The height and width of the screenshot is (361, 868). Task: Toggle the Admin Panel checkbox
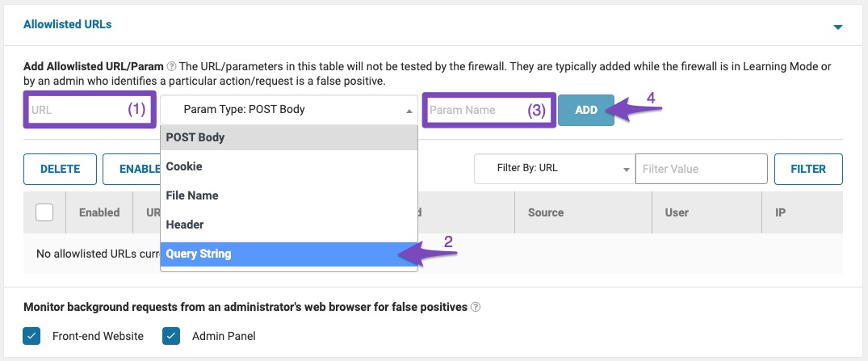tap(170, 336)
